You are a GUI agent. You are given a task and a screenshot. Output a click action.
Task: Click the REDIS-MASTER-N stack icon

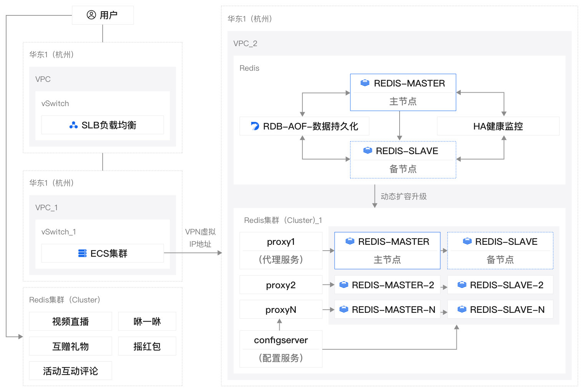coord(344,309)
